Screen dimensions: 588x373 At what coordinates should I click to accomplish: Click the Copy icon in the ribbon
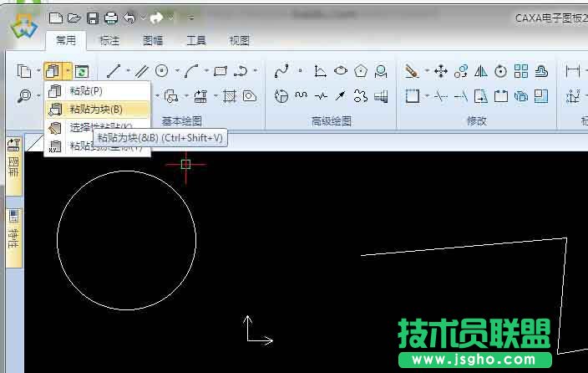[24, 70]
